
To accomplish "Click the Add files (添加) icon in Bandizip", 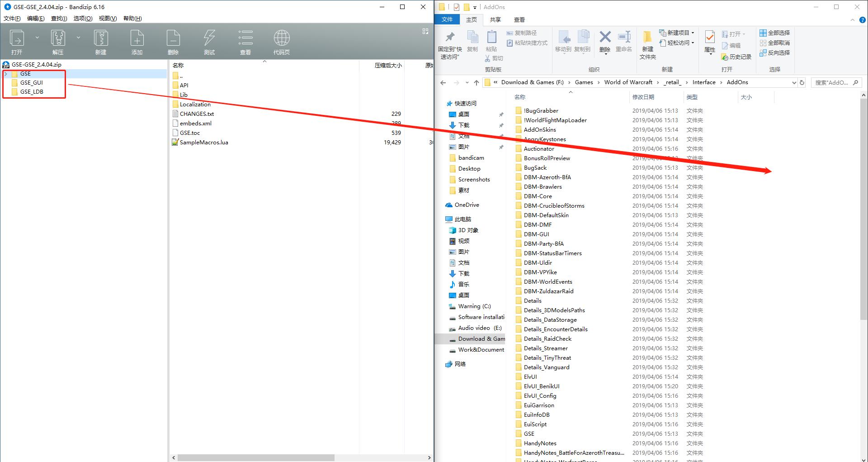I will pyautogui.click(x=137, y=38).
